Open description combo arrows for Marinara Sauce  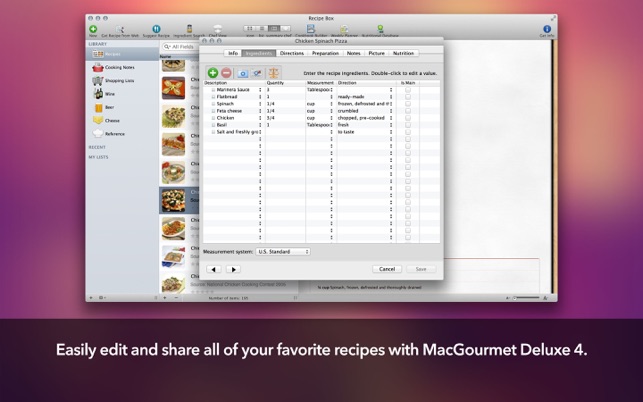(x=260, y=90)
